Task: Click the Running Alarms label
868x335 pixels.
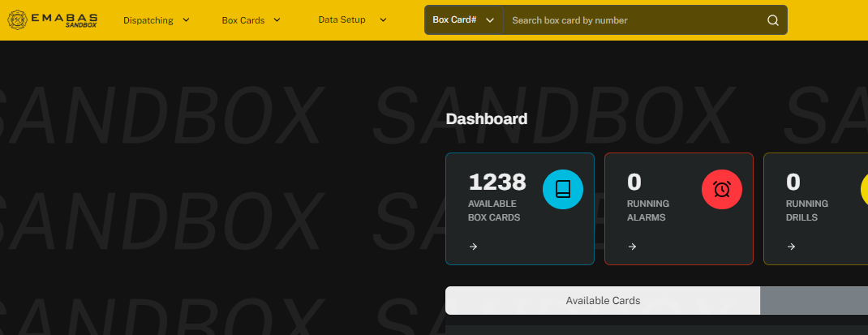Action: 647,210
